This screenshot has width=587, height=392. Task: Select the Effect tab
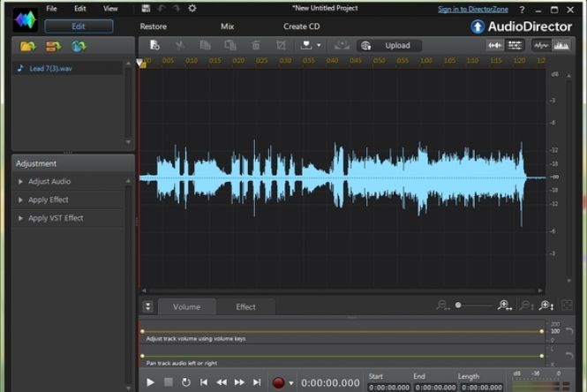pos(245,307)
